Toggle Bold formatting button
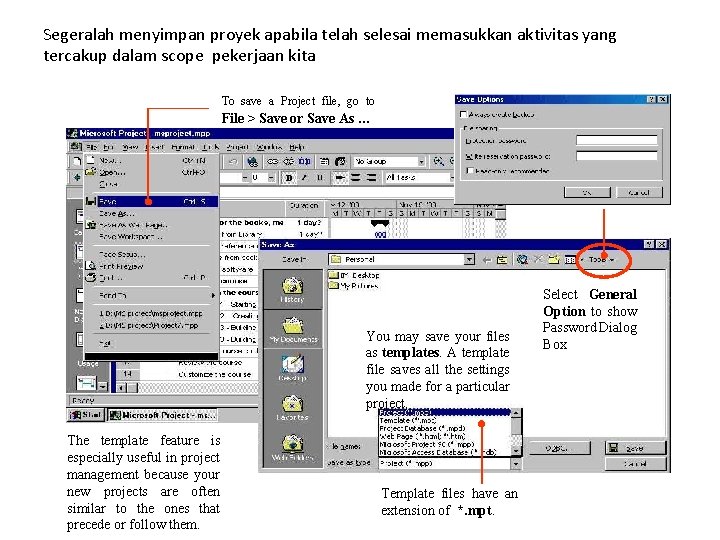Viewport: 720px width, 540px height. click(289, 178)
